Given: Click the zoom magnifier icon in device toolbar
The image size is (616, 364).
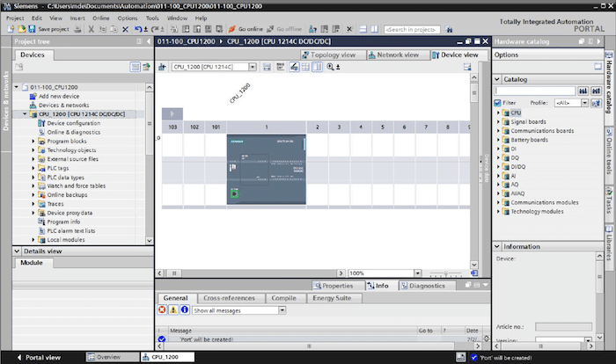Looking at the screenshot, I should tap(330, 67).
